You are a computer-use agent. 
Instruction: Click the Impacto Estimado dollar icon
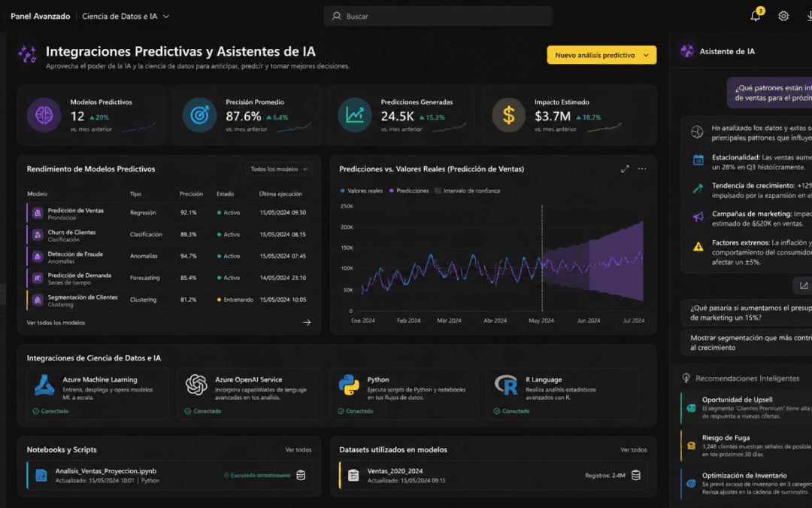[508, 115]
